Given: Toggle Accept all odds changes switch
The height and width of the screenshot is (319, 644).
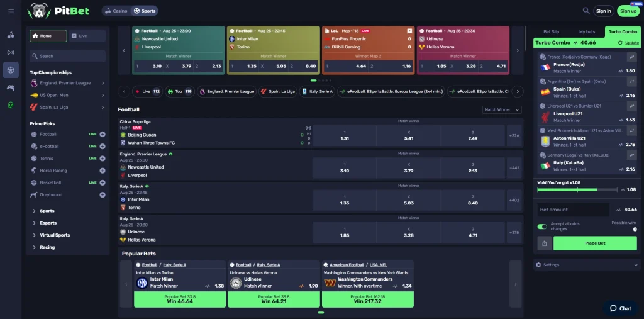Looking at the screenshot, I should [542, 227].
